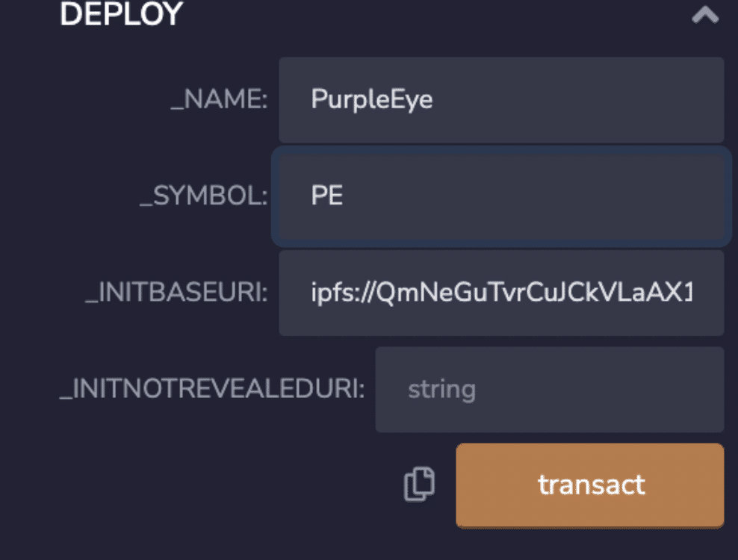
Task: Focus the _NAME input field
Action: coord(500,100)
